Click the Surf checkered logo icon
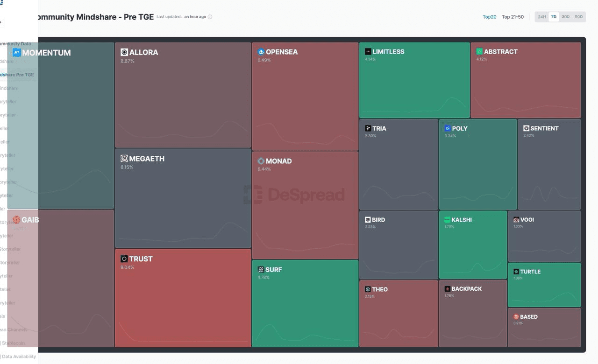The height and width of the screenshot is (364, 598). click(x=261, y=270)
